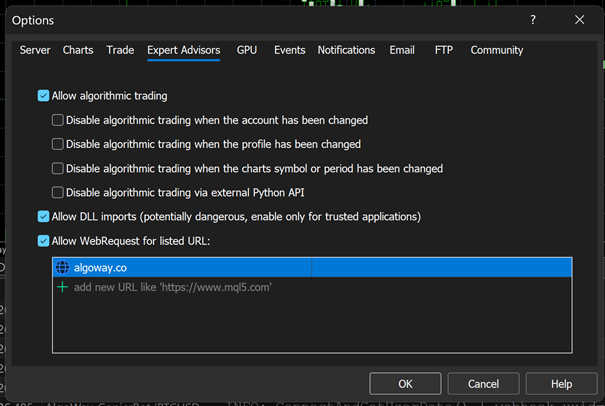
Task: Select the Expert Advisors tab
Action: click(x=184, y=51)
